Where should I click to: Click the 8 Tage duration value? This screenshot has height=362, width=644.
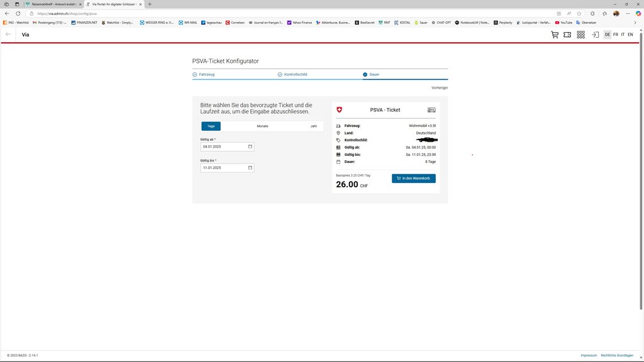430,162
